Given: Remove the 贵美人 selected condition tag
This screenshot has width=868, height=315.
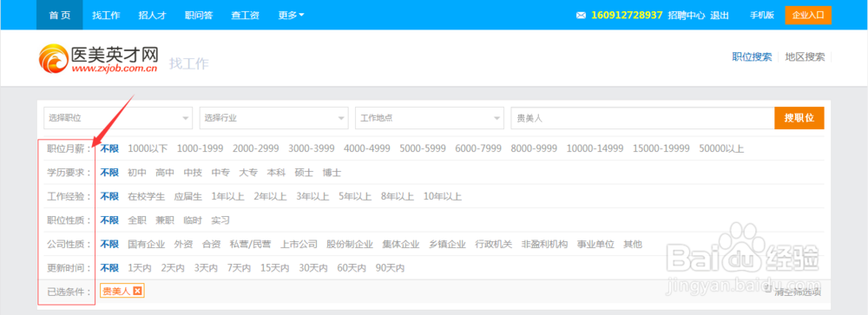Looking at the screenshot, I should (x=137, y=291).
